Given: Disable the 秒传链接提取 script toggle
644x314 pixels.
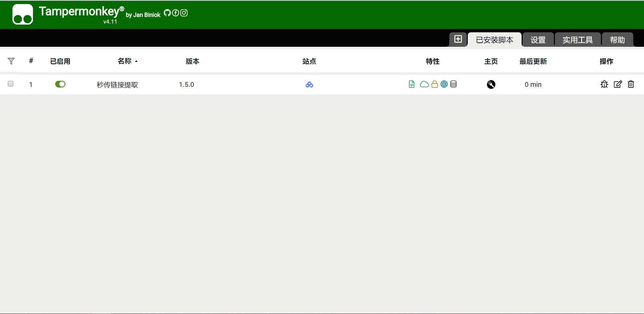Looking at the screenshot, I should click(x=60, y=84).
